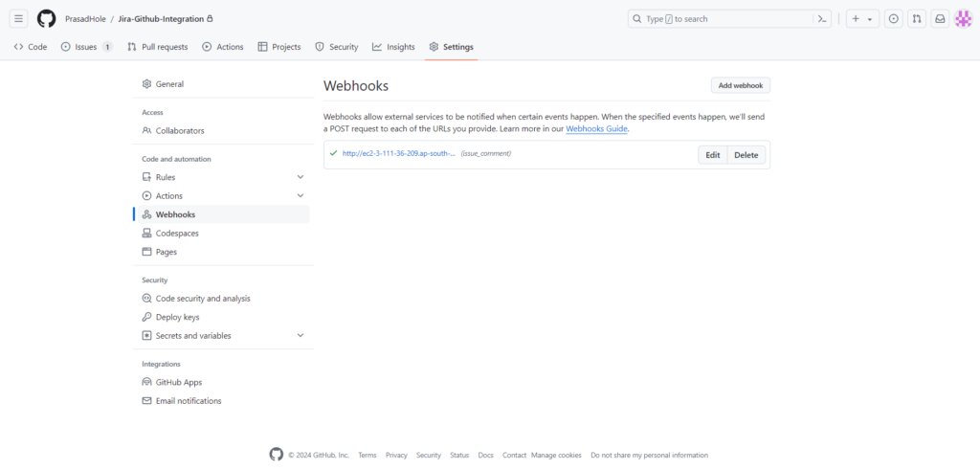
Task: Click Manage cookies in footer
Action: coord(556,456)
